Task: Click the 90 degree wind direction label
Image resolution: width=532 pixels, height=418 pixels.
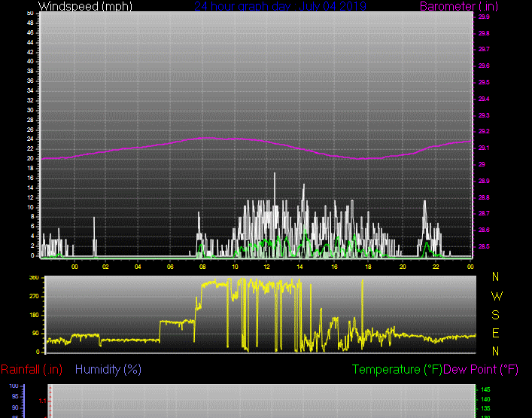Action: tap(35, 334)
